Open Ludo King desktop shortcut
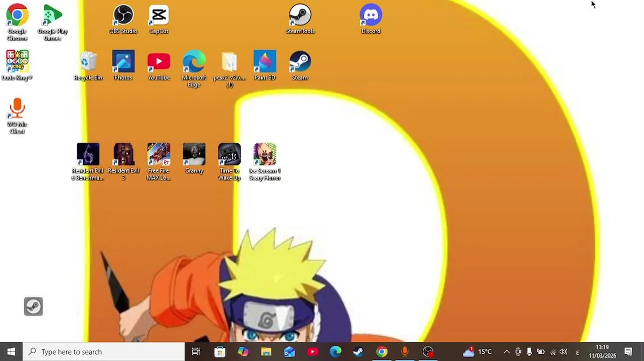644x361 pixels. 17,66
